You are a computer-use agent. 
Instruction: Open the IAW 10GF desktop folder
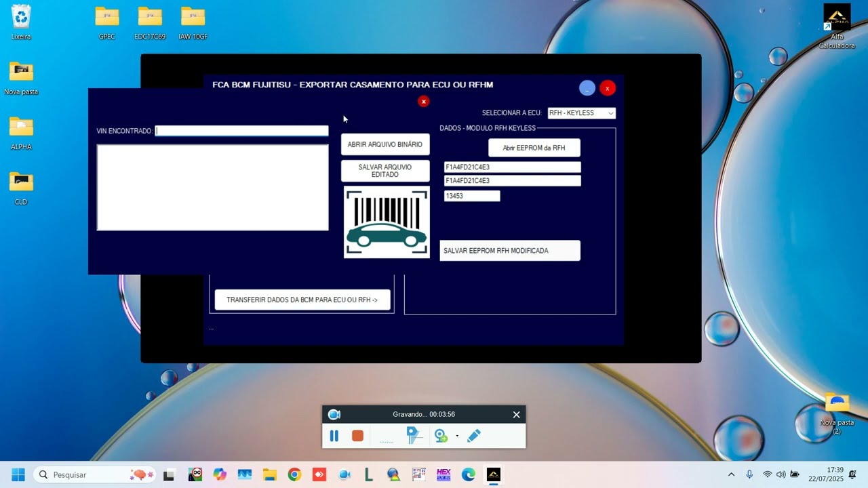pyautogui.click(x=193, y=22)
